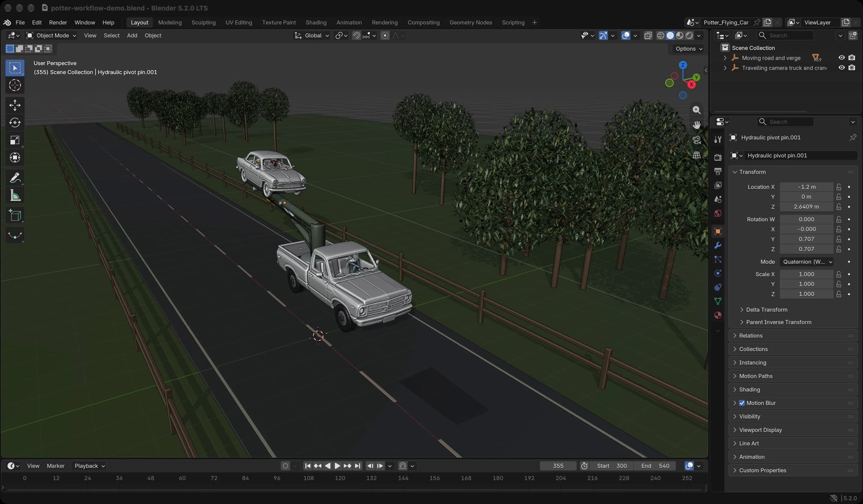Expand the Relations panel
This screenshot has width=863, height=504.
pos(792,335)
